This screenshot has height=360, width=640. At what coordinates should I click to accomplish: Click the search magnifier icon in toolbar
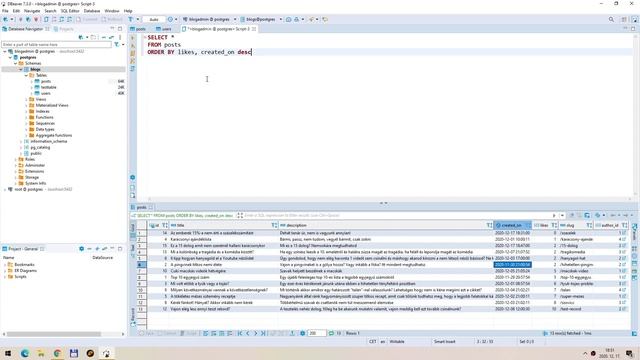611,19
